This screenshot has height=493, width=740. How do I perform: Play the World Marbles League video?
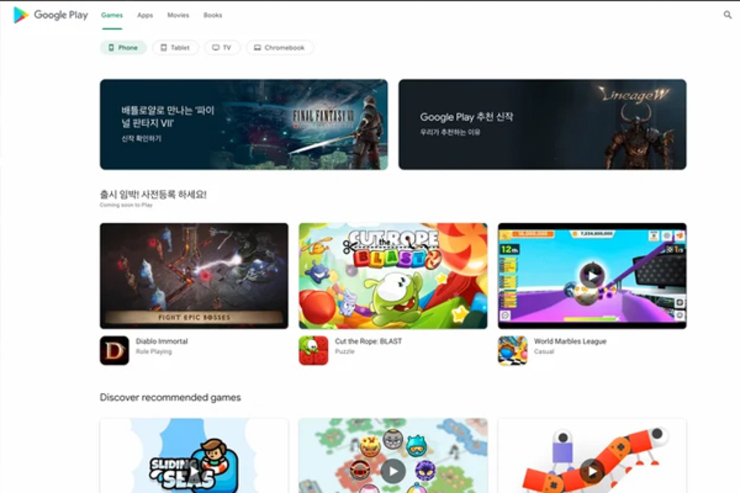point(591,276)
